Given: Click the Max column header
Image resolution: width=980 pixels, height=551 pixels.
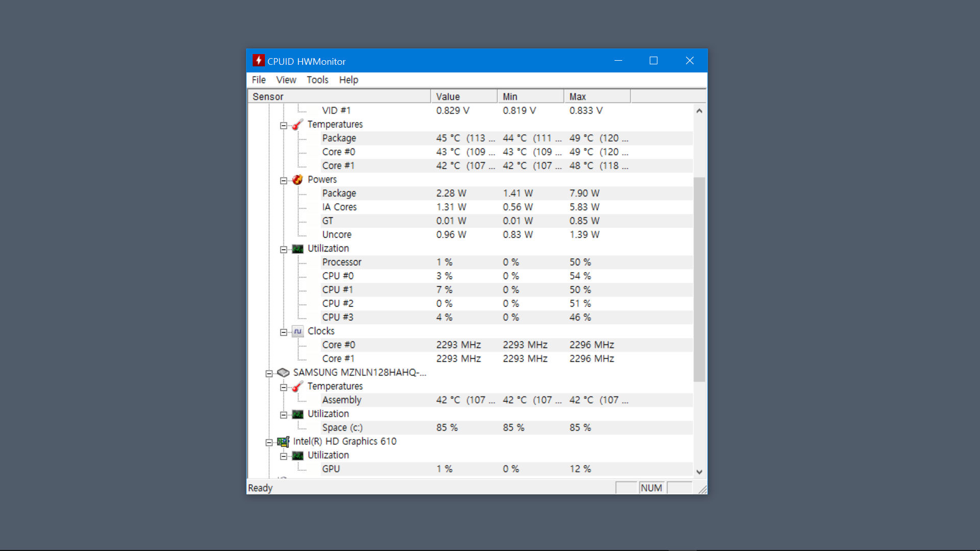Looking at the screenshot, I should point(596,96).
